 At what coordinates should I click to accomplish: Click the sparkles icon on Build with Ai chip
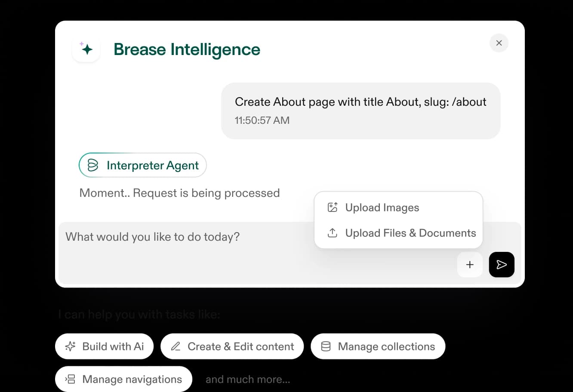70,346
